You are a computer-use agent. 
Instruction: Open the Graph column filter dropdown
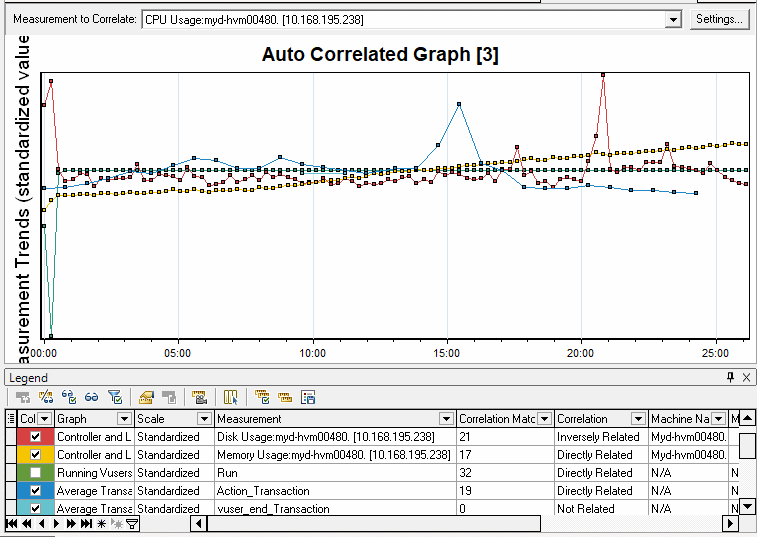(x=124, y=419)
